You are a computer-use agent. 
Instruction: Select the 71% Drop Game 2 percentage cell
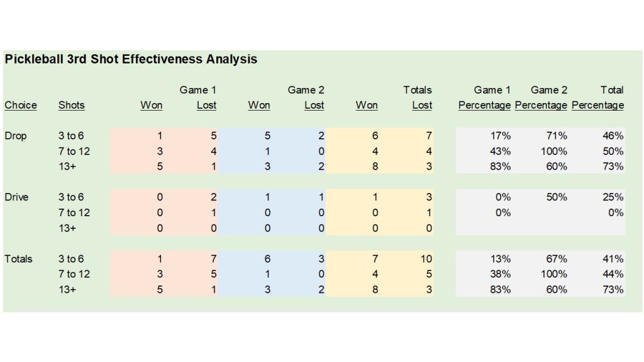click(x=557, y=136)
